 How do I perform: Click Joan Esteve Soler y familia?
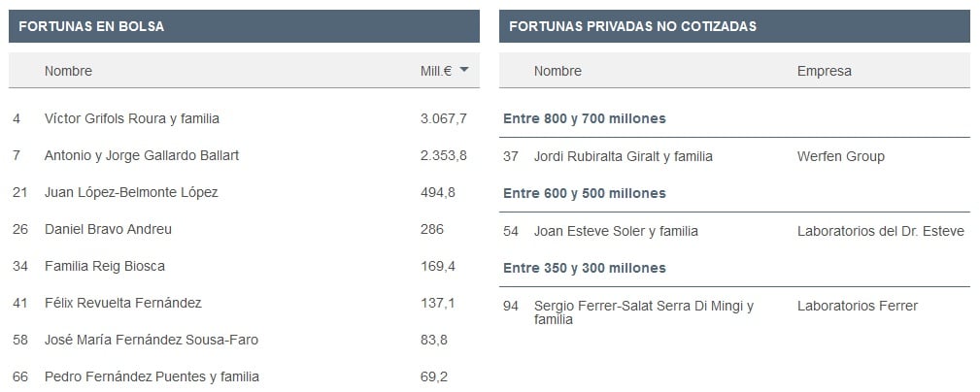(x=616, y=232)
